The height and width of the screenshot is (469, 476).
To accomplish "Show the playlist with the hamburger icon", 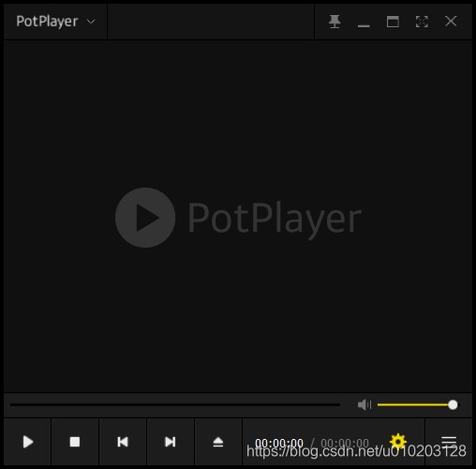I will 449,441.
